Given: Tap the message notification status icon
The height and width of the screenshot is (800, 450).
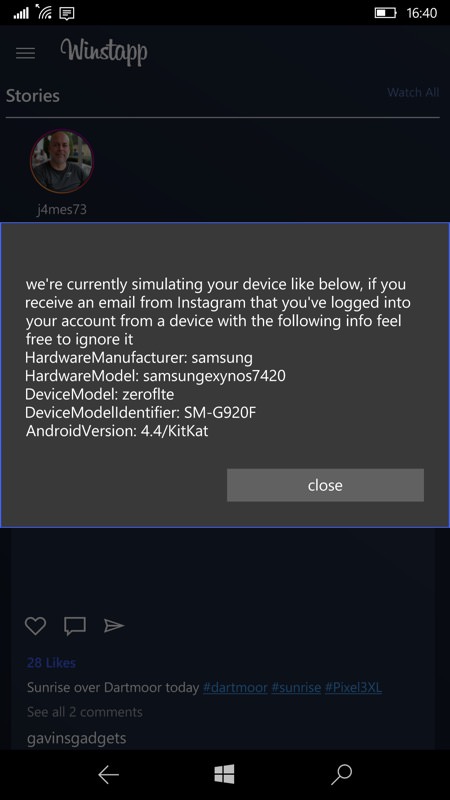Looking at the screenshot, I should [67, 13].
